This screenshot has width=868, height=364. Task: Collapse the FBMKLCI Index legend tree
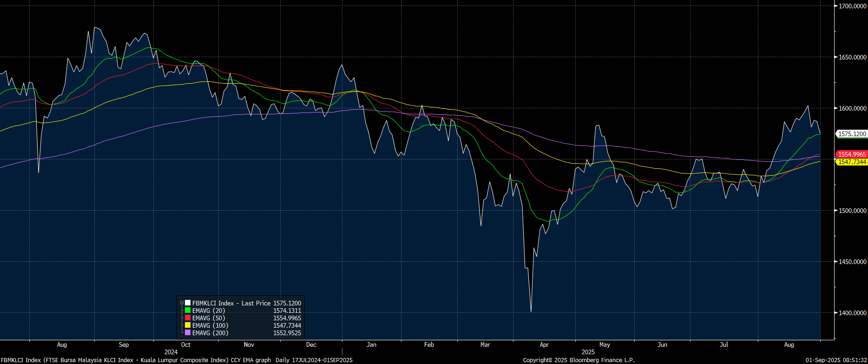click(182, 303)
